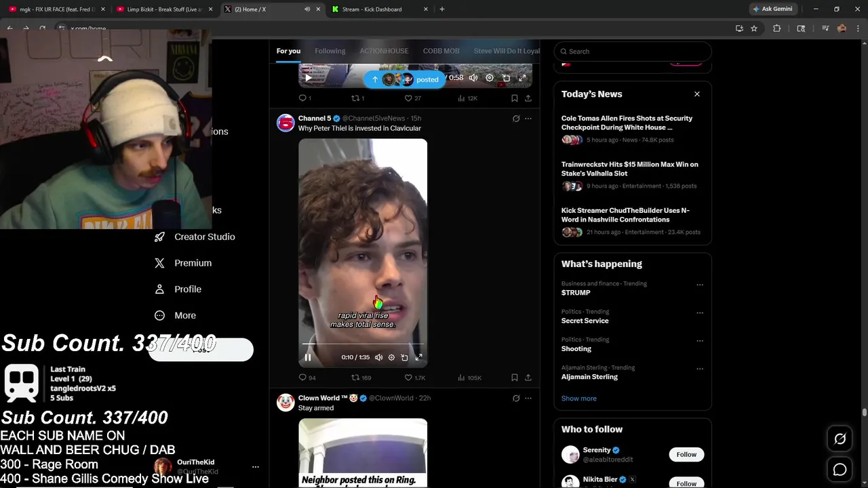
Task: Click the X search field
Action: pos(633,52)
